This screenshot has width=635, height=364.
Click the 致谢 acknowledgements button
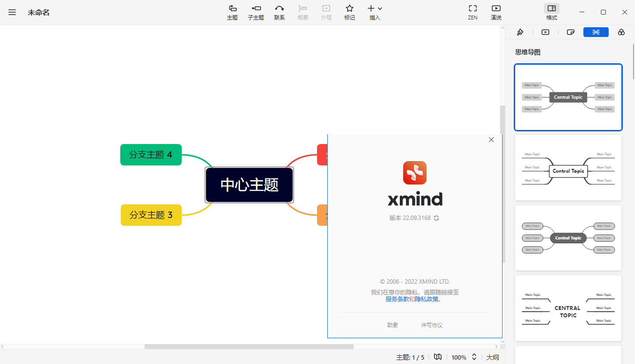[392, 325]
